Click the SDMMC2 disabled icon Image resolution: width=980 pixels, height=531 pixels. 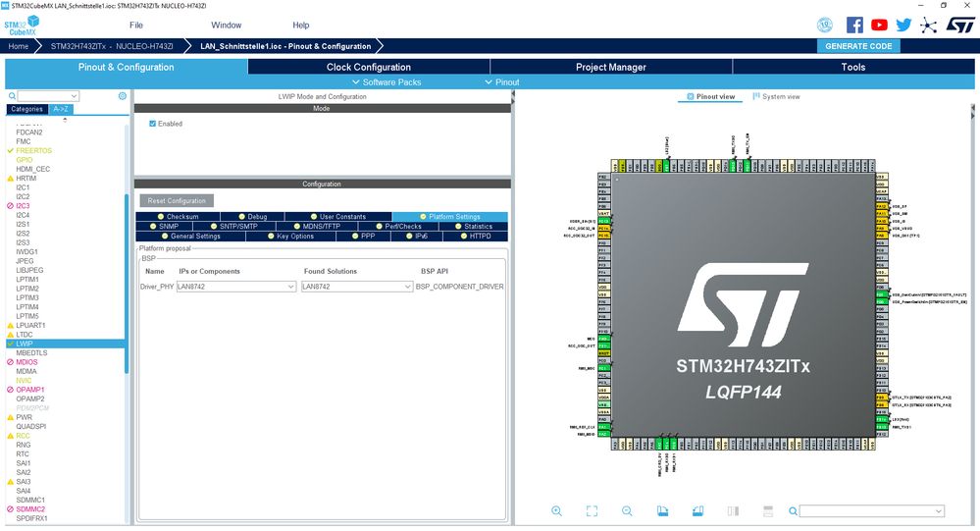pos(10,509)
